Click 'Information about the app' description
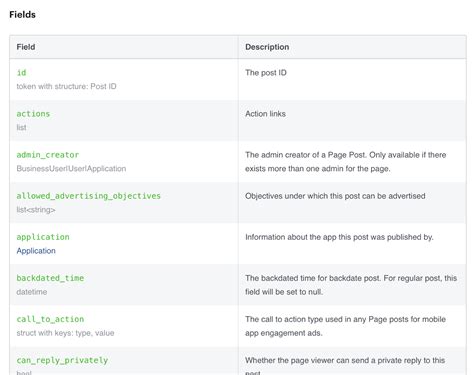The height and width of the screenshot is (375, 474). [339, 237]
